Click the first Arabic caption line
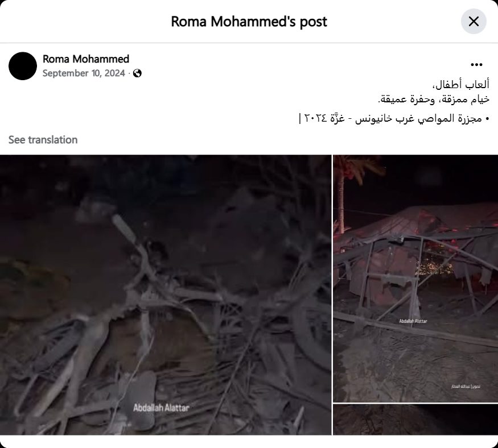Viewport: 498px width, 448px height. [461, 85]
